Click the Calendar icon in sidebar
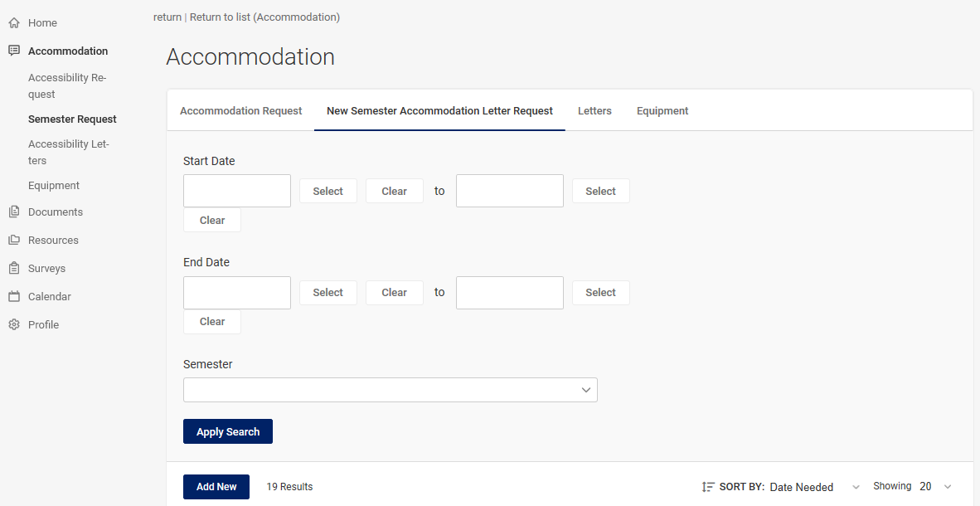Viewport: 980px width, 506px height. tap(14, 297)
